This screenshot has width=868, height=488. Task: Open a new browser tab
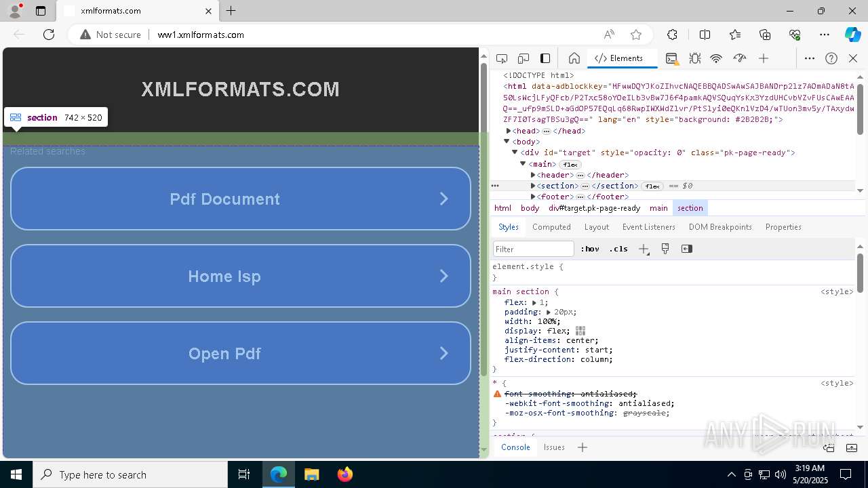click(x=231, y=11)
